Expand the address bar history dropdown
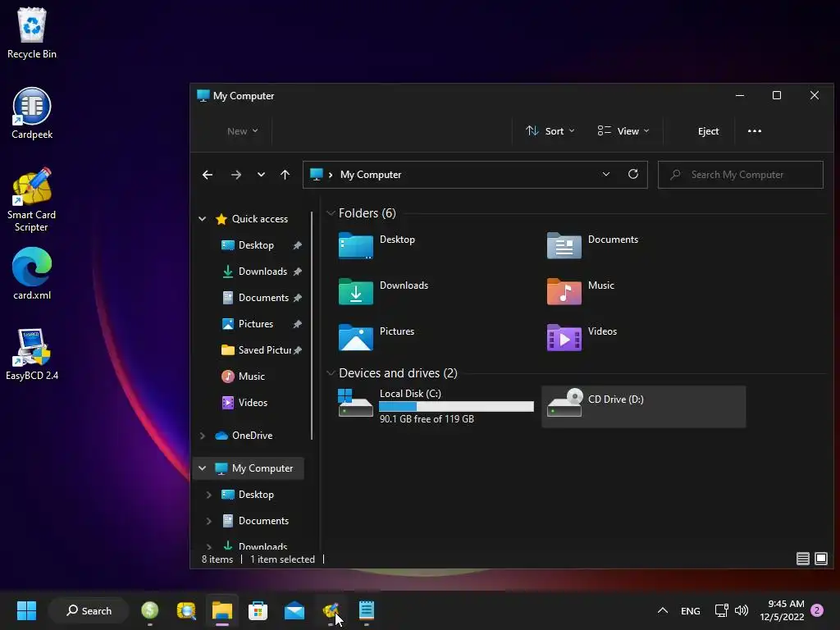This screenshot has width=840, height=630. point(606,174)
